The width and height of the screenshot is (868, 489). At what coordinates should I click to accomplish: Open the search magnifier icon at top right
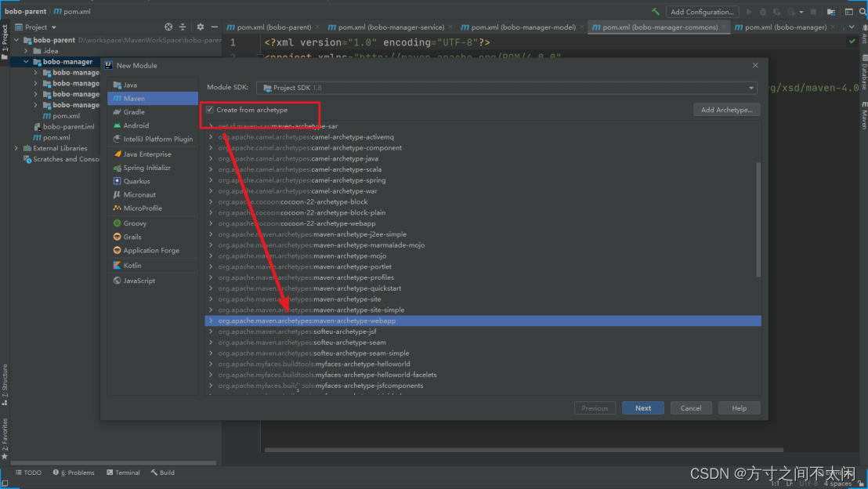pos(863,12)
